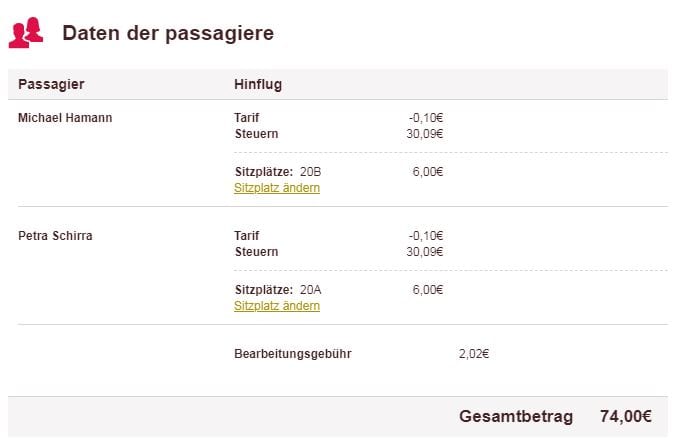Click Michael Hamann's Sitzplätze label
Viewport: 673px width, 445px height.
[264, 172]
